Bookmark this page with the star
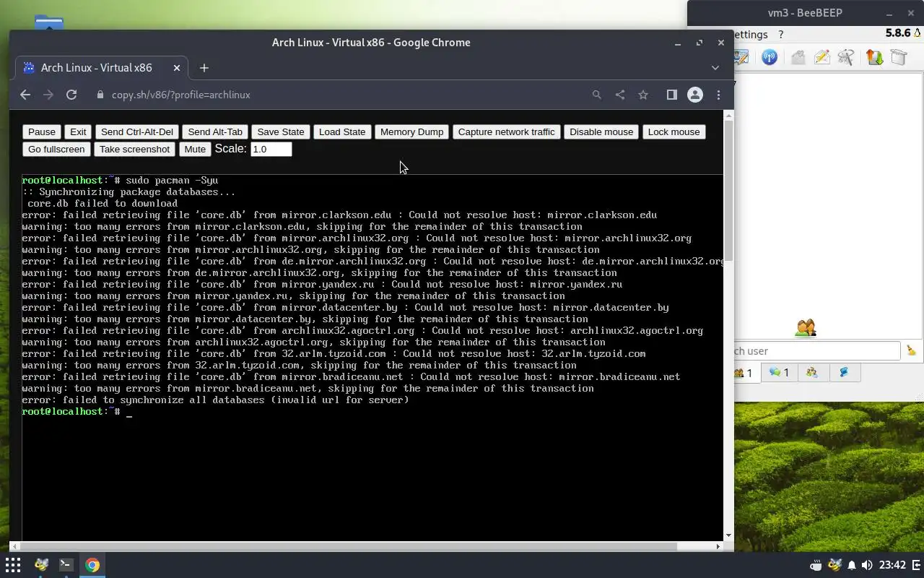Screen dimensions: 924x578 643,95
